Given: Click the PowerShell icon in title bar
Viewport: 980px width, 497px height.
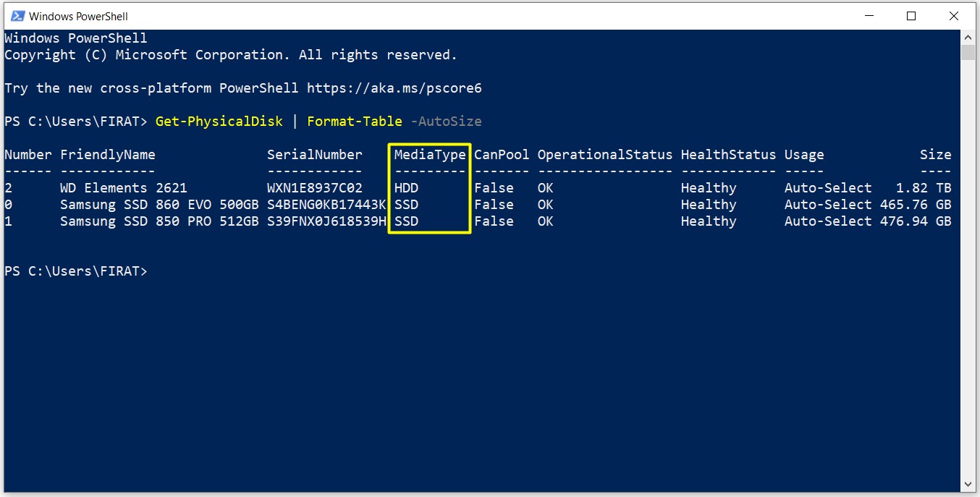Looking at the screenshot, I should 17,16.
